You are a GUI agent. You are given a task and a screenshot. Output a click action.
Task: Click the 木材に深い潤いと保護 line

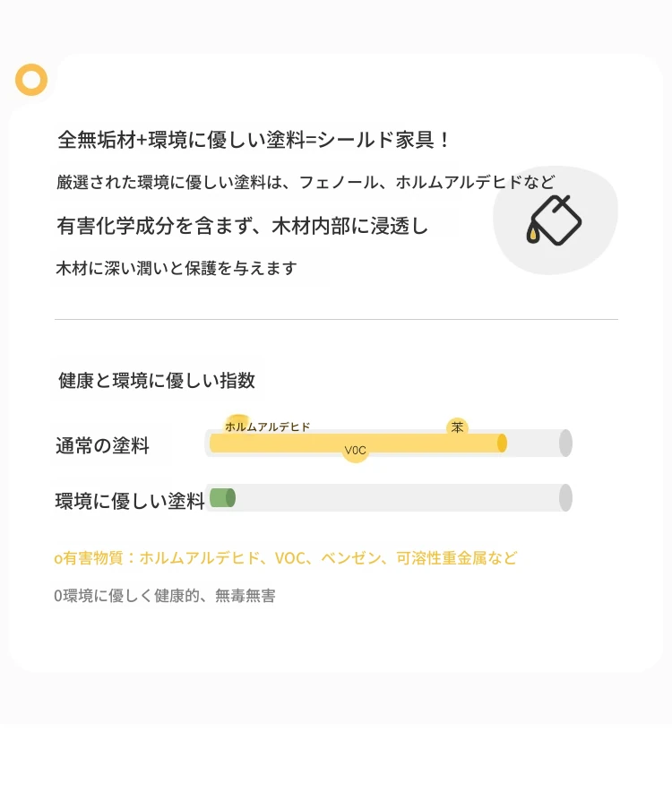click(x=177, y=268)
